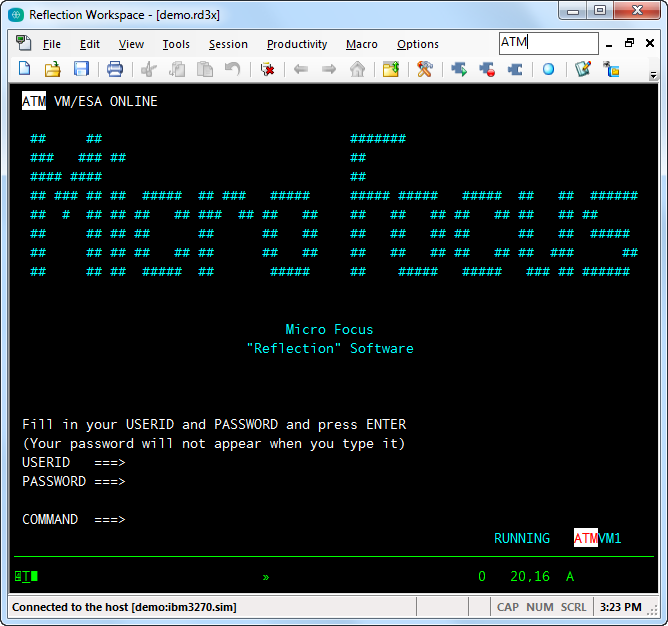Create a new document with toolbar icon
Screen dimensions: 668x626
point(25,69)
